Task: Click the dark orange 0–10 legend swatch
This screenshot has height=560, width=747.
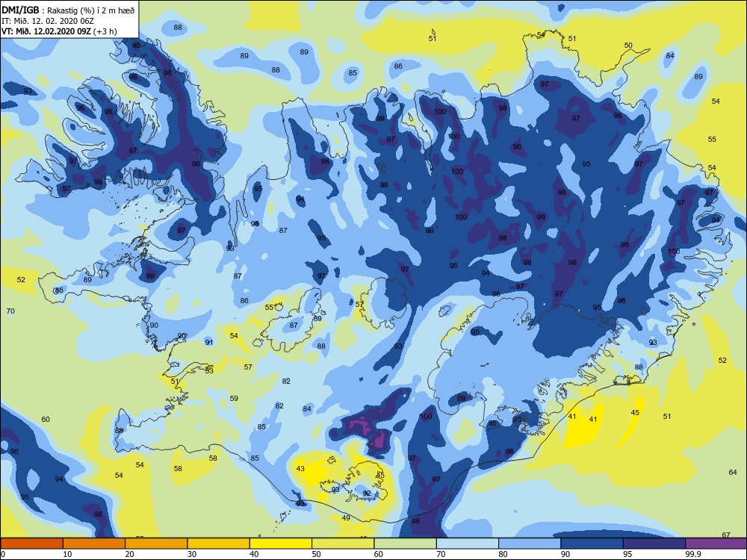Action: [31, 544]
